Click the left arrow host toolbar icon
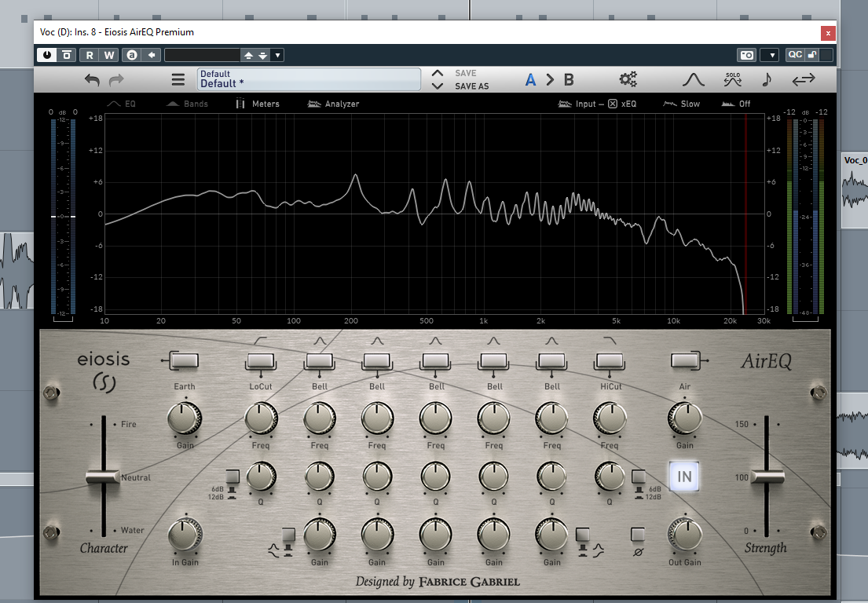Image resolution: width=868 pixels, height=603 pixels. coord(151,55)
